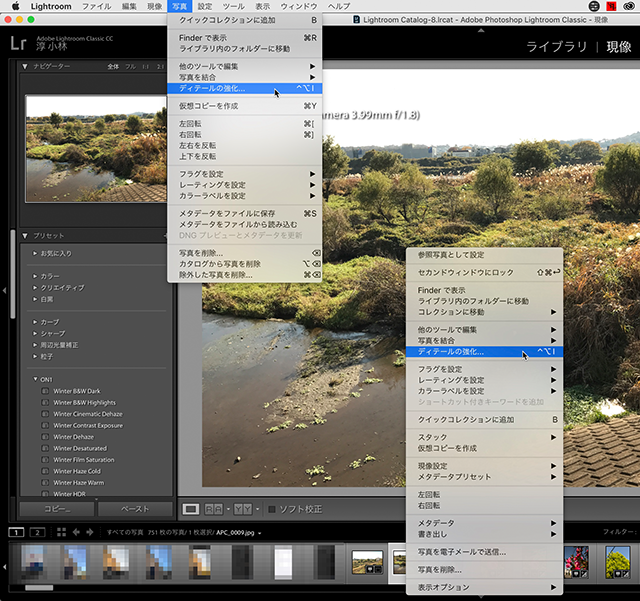640x601 pixels.
Task: Go back with the filmstrip left arrow
Action: tap(76, 532)
